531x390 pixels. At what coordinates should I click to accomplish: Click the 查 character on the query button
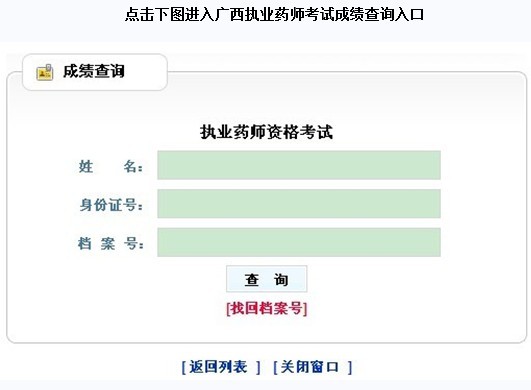[x=252, y=280]
